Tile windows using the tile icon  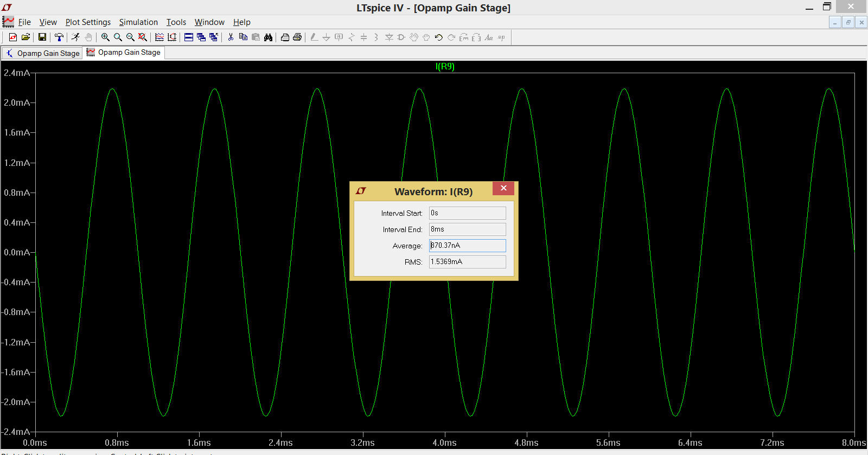pos(189,37)
